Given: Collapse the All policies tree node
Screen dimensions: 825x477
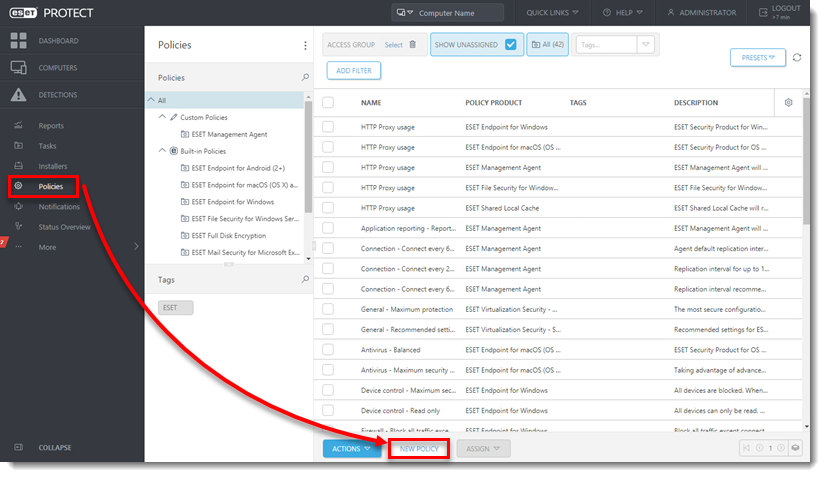Looking at the screenshot, I should click(152, 99).
